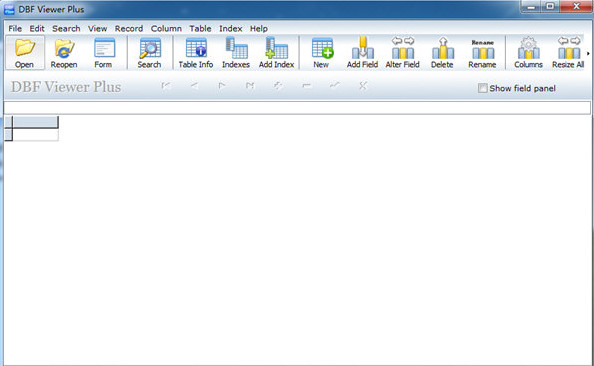Go to previous record navigator button
The width and height of the screenshot is (594, 366).
(x=194, y=86)
